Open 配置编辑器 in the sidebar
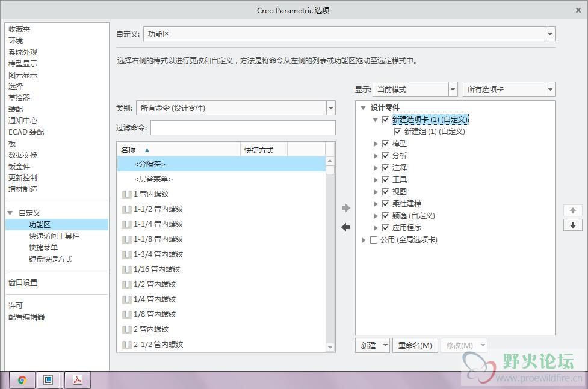 26,317
